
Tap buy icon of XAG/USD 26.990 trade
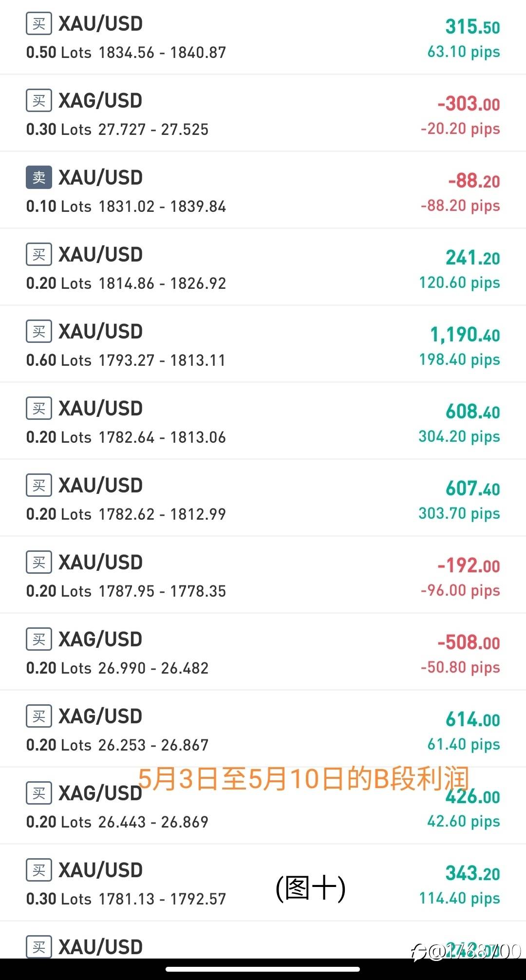pos(39,640)
